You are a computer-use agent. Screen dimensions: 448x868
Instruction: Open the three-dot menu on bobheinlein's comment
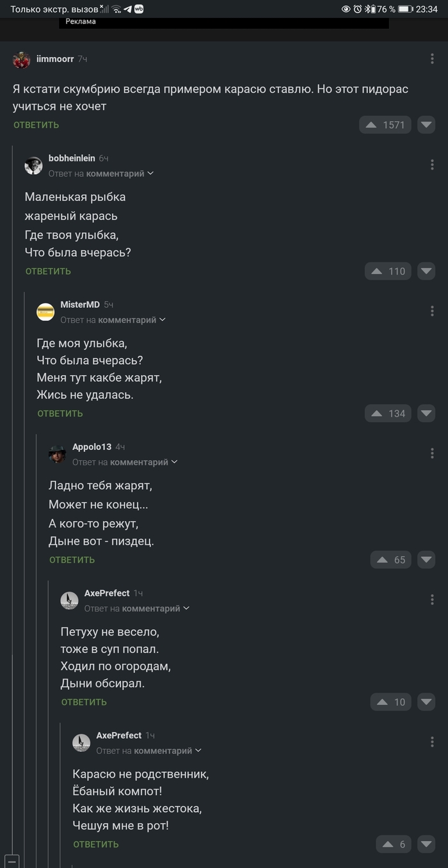(433, 165)
